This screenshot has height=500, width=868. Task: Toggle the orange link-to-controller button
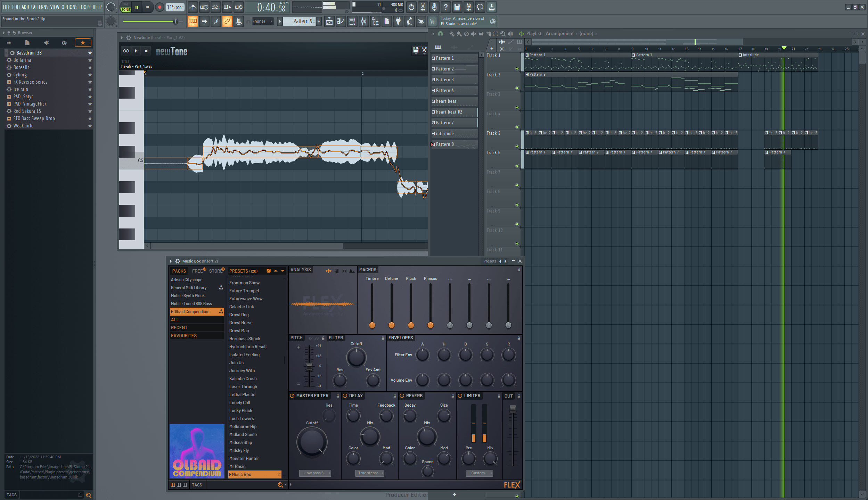point(227,22)
